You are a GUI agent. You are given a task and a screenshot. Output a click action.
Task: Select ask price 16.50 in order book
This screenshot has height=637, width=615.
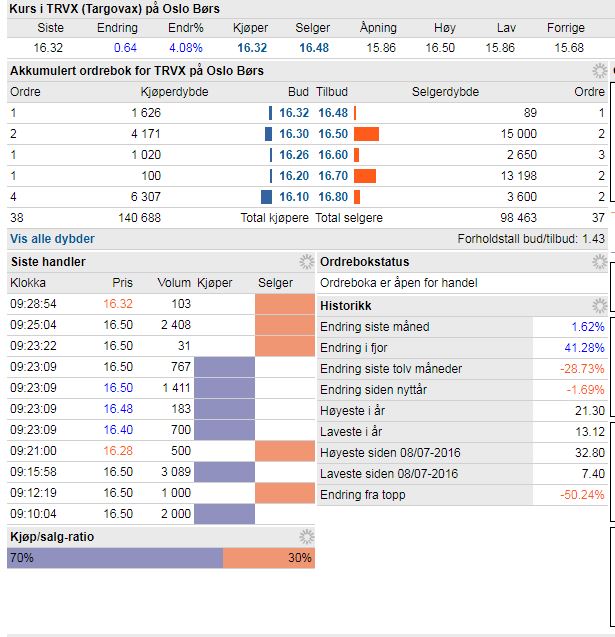click(333, 134)
